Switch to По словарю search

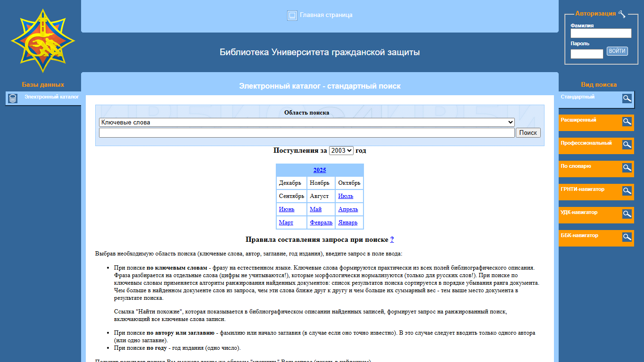pyautogui.click(x=576, y=166)
